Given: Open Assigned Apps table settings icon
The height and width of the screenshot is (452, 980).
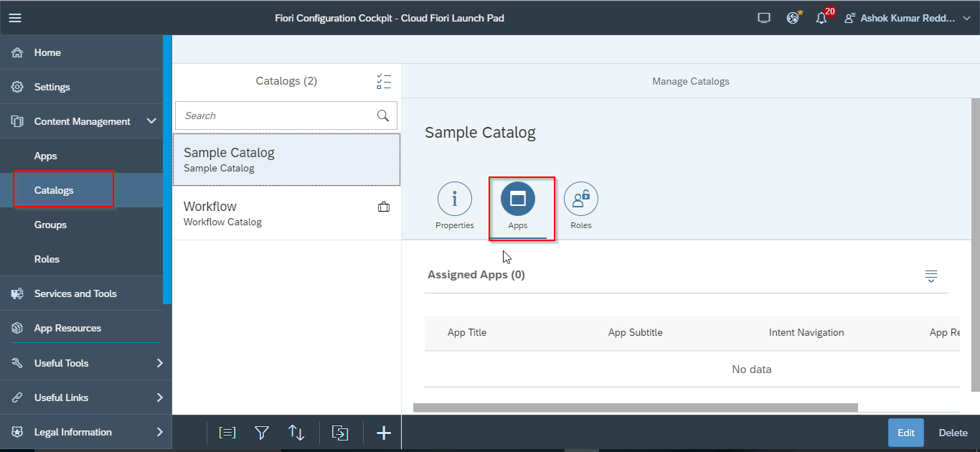Looking at the screenshot, I should tap(931, 276).
